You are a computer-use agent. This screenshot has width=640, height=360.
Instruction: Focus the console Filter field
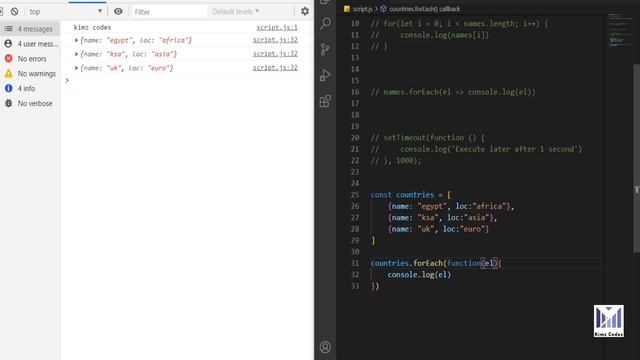[x=169, y=12]
